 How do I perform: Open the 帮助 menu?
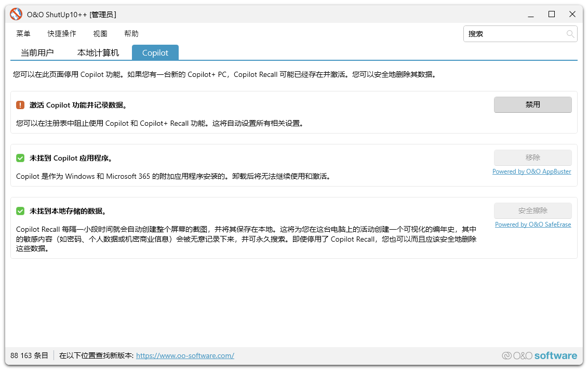coord(131,34)
